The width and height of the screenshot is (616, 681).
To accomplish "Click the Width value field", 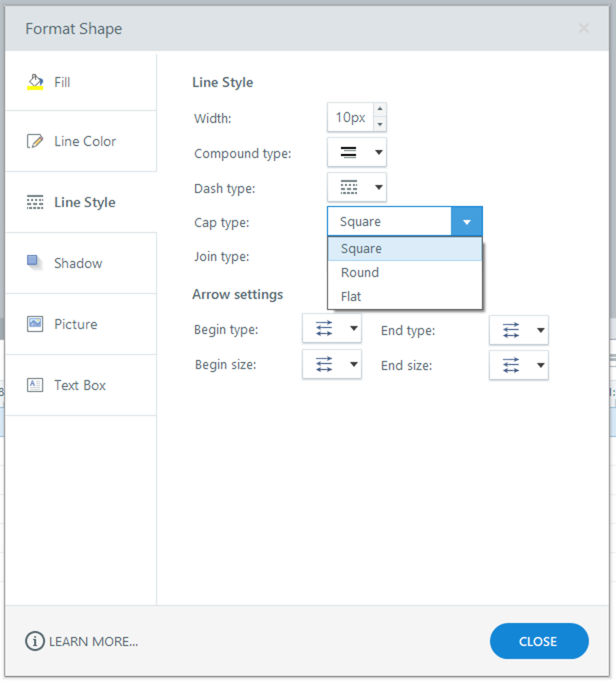I will click(x=350, y=117).
